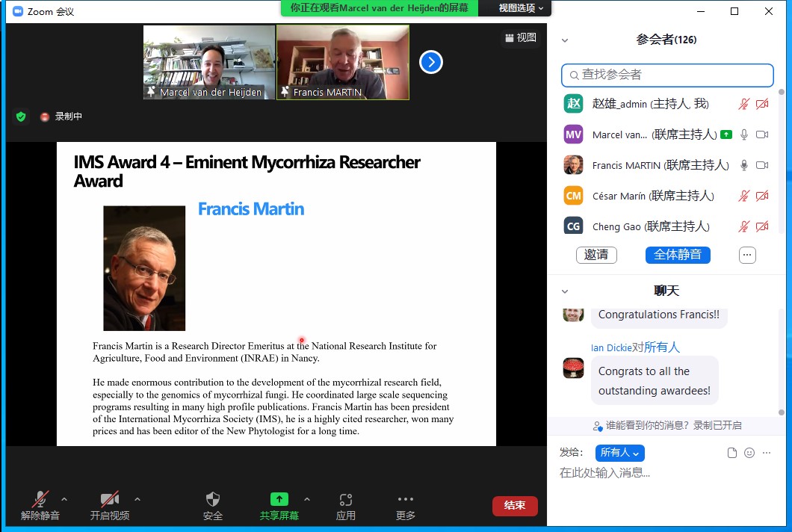The height and width of the screenshot is (532, 792).
Task: Click the file attachment icon in chat
Action: [x=732, y=453]
